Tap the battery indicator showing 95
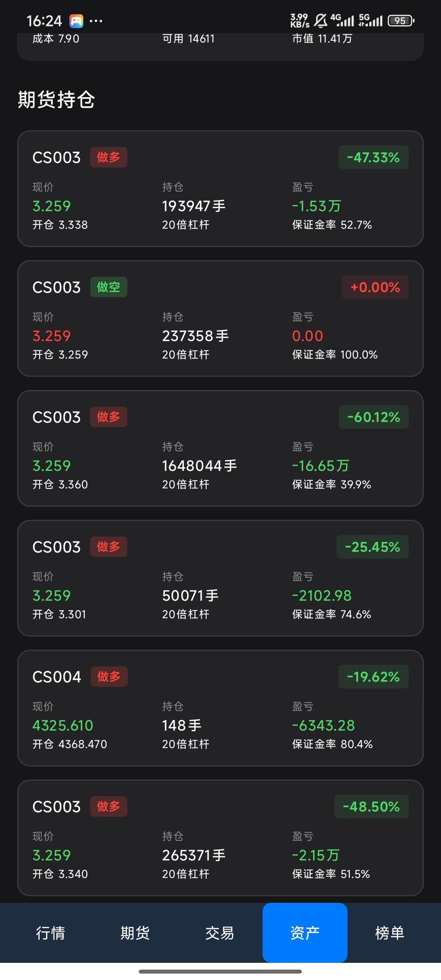 401,20
